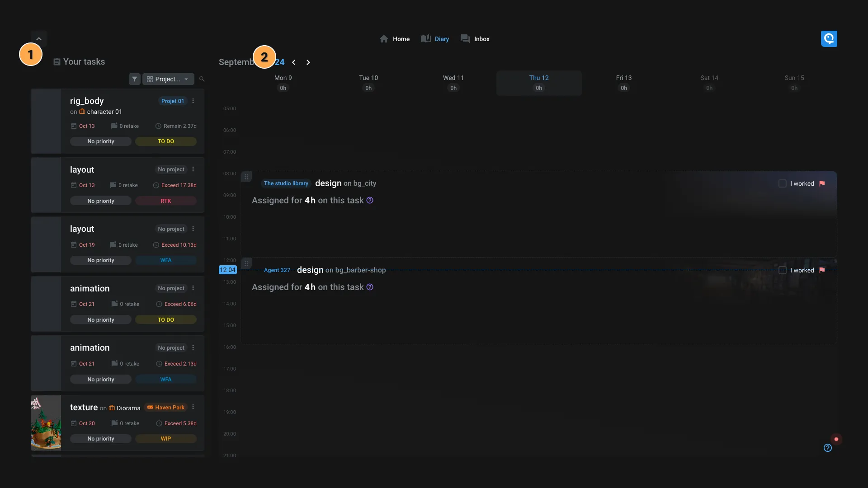Open rig_body task three-dot menu

coord(193,101)
